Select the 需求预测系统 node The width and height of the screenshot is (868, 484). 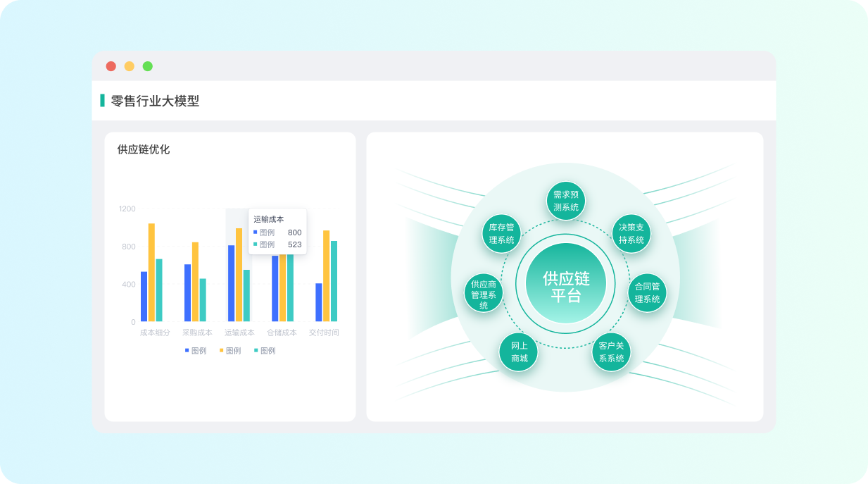tap(566, 201)
